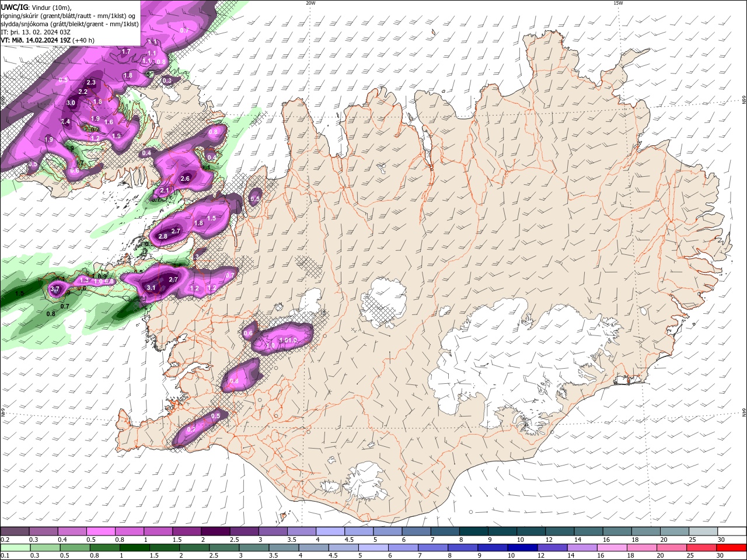Click the 1.3 precipitation value on the map

click(x=84, y=280)
